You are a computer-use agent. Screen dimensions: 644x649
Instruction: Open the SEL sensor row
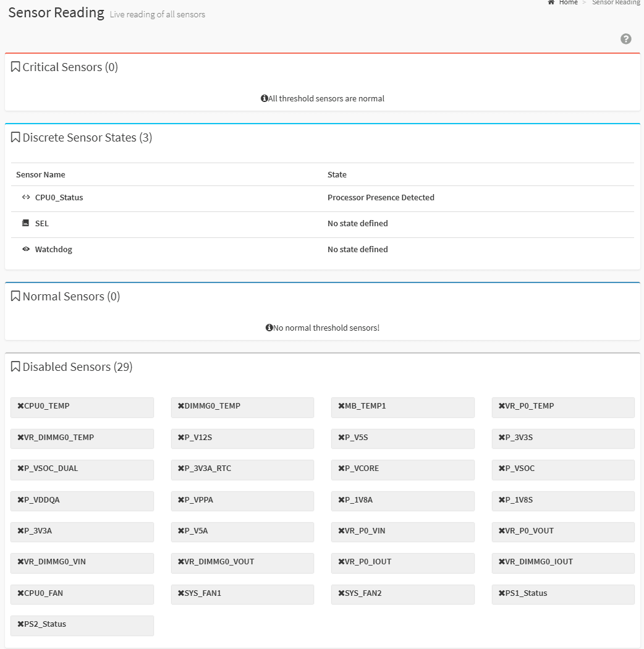[323, 225]
